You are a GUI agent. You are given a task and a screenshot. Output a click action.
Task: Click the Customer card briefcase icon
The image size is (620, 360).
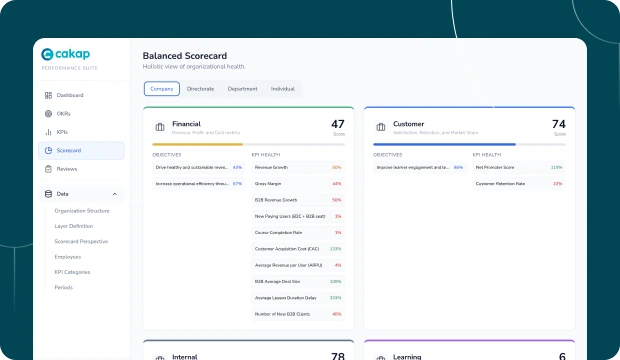pos(381,127)
